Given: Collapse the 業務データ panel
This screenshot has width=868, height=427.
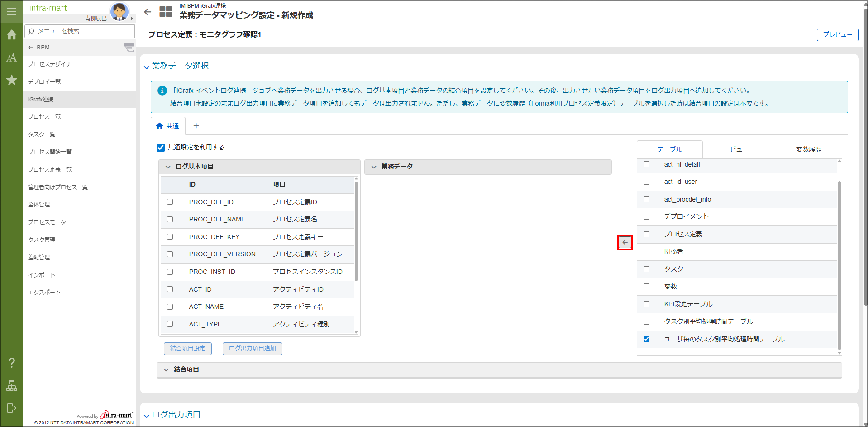Looking at the screenshot, I should pos(374,167).
